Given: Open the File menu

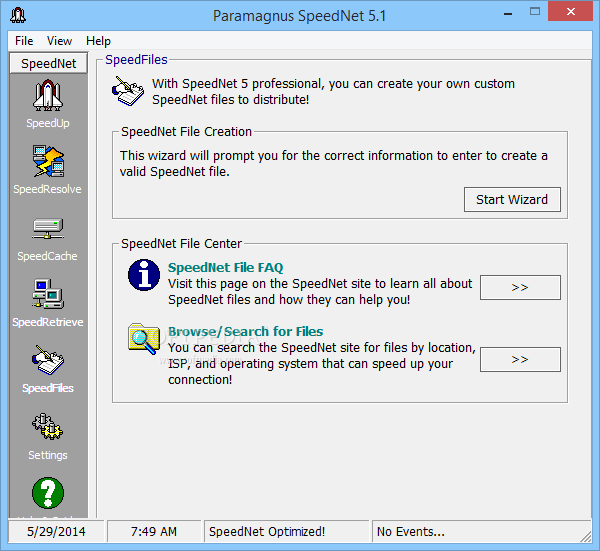Looking at the screenshot, I should coord(24,41).
